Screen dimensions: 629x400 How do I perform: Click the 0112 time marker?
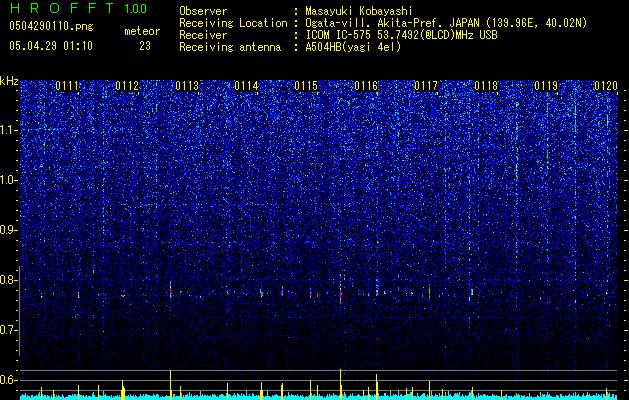tap(127, 86)
